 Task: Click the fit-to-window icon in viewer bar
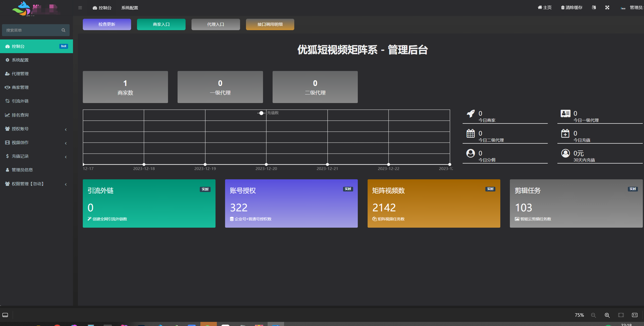[x=621, y=315]
